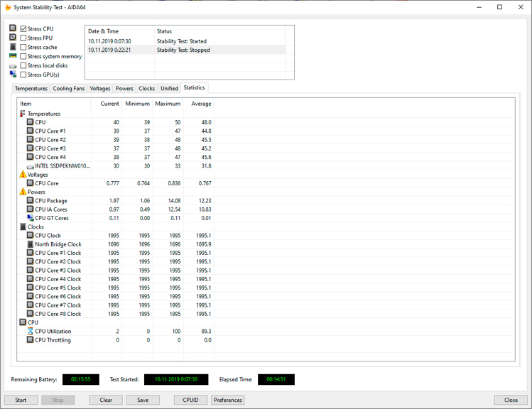
Task: Enable Stress system memory checkbox
Action: (x=23, y=57)
